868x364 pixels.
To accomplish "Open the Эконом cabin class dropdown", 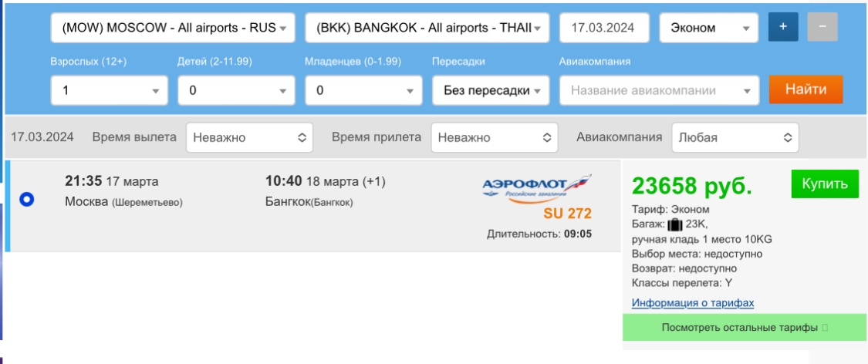I will tap(709, 29).
